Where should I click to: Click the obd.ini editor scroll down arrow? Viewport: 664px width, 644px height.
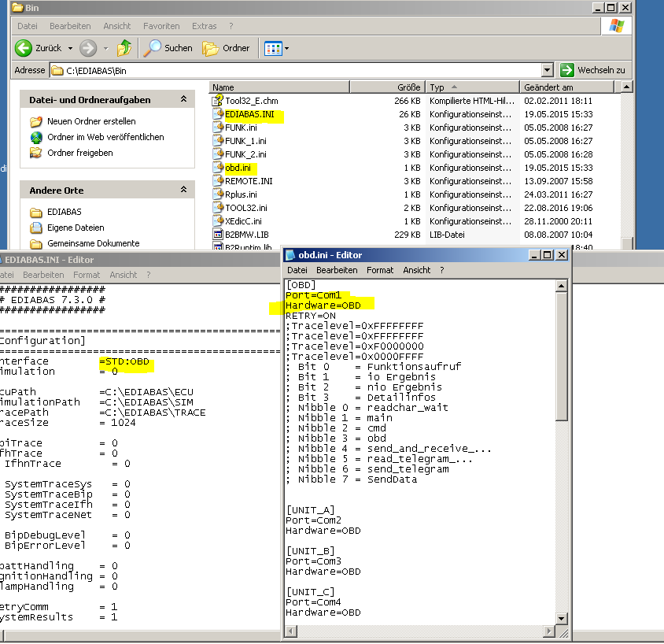(x=561, y=618)
